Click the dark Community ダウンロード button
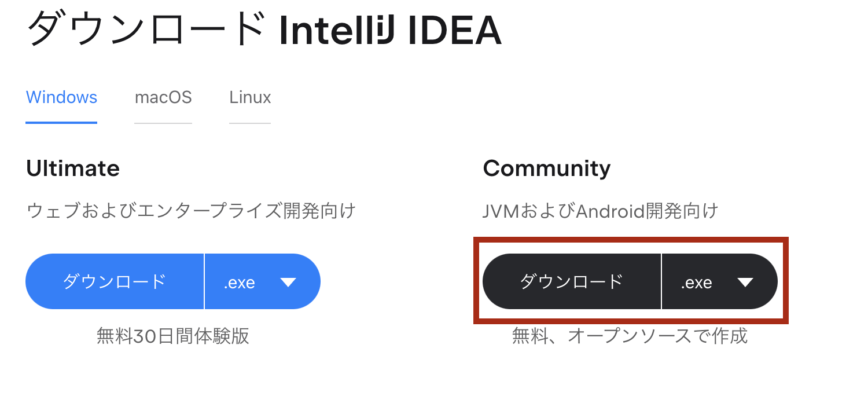The height and width of the screenshot is (396, 868). pos(572,281)
